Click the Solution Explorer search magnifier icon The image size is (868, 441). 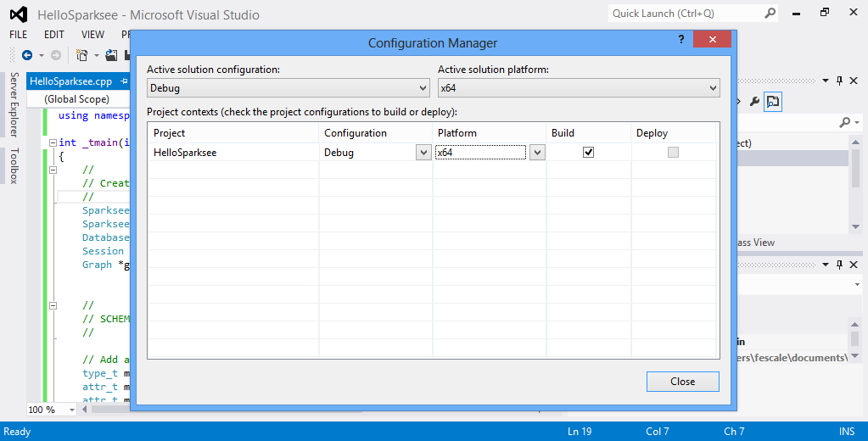845,122
